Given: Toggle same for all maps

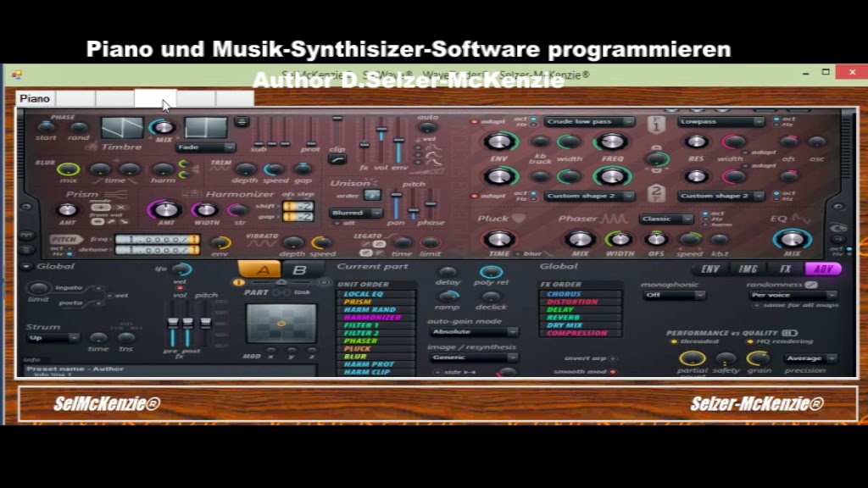Looking at the screenshot, I should point(756,305).
